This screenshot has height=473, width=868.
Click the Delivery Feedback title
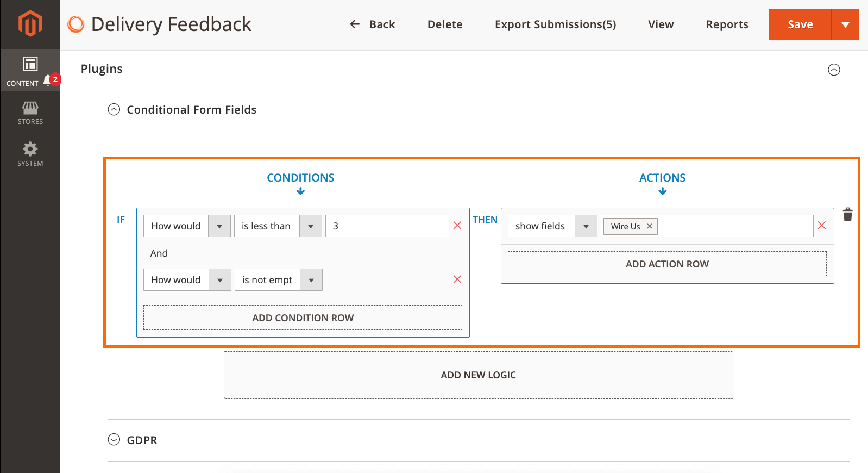[x=171, y=24]
